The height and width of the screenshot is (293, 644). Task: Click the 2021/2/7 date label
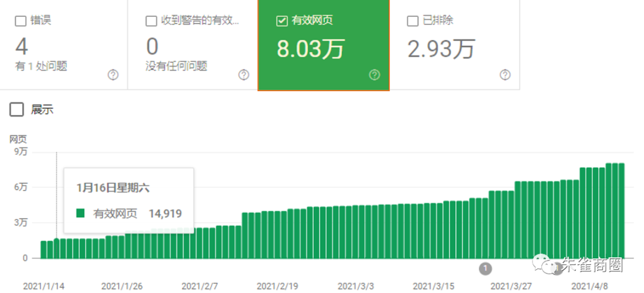[200, 286]
